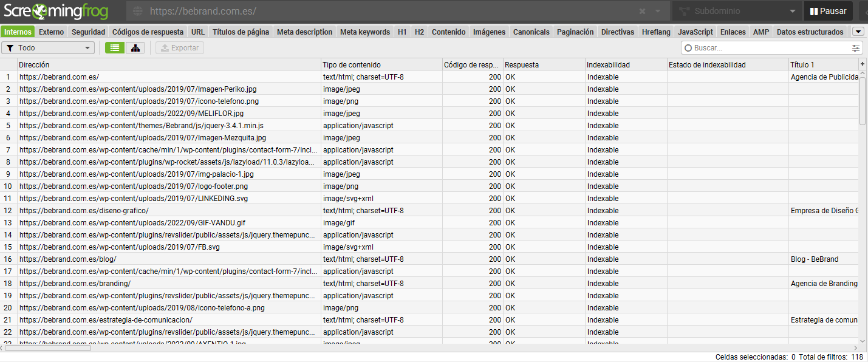Select the bebrand.com.es/blog/ URL row
Screen dimensions: 868x362
pos(169,259)
